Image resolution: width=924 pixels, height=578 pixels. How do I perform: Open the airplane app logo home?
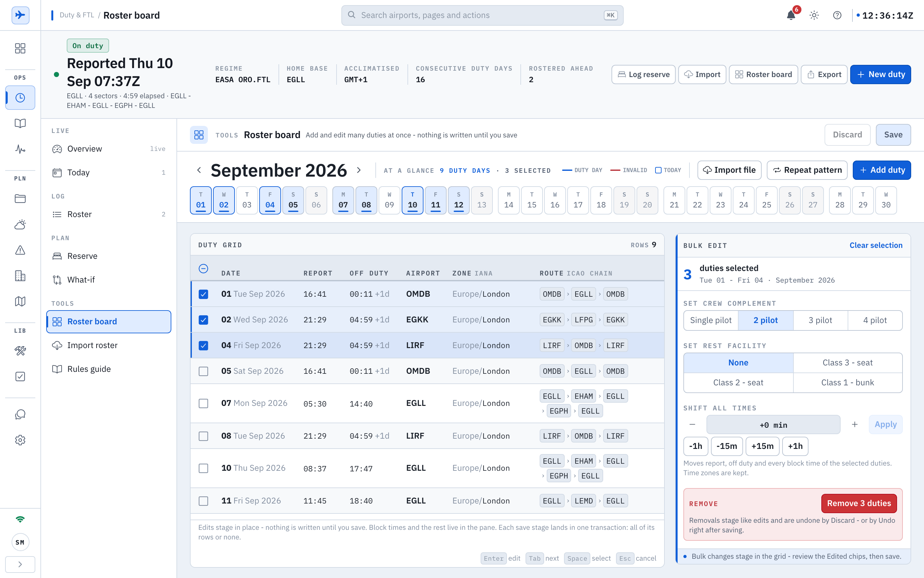coord(20,15)
